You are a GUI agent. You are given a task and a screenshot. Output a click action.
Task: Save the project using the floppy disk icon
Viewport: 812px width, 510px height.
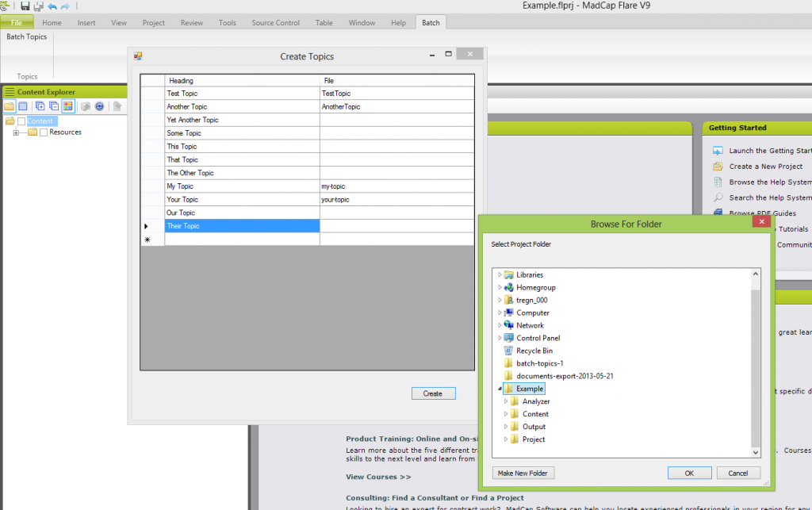[25, 6]
